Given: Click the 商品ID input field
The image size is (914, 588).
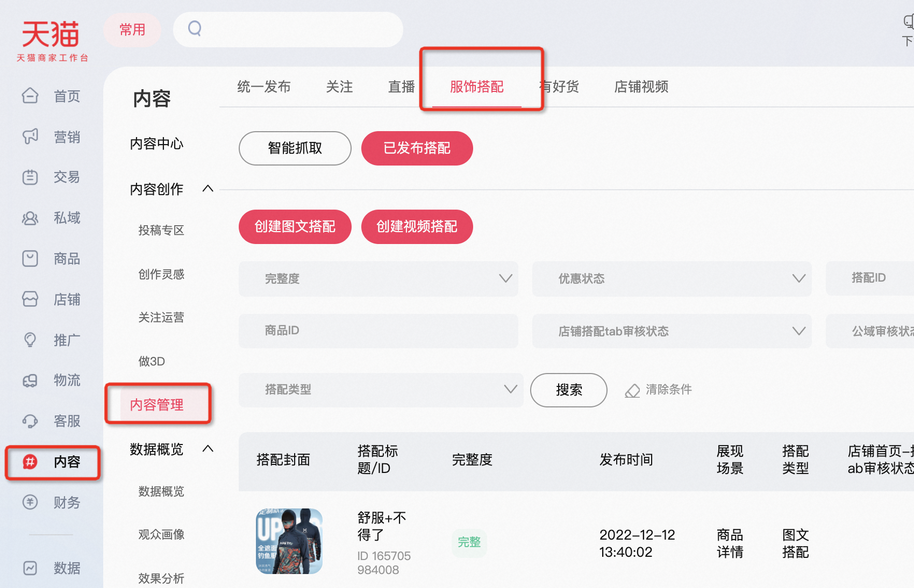Looking at the screenshot, I should point(379,331).
